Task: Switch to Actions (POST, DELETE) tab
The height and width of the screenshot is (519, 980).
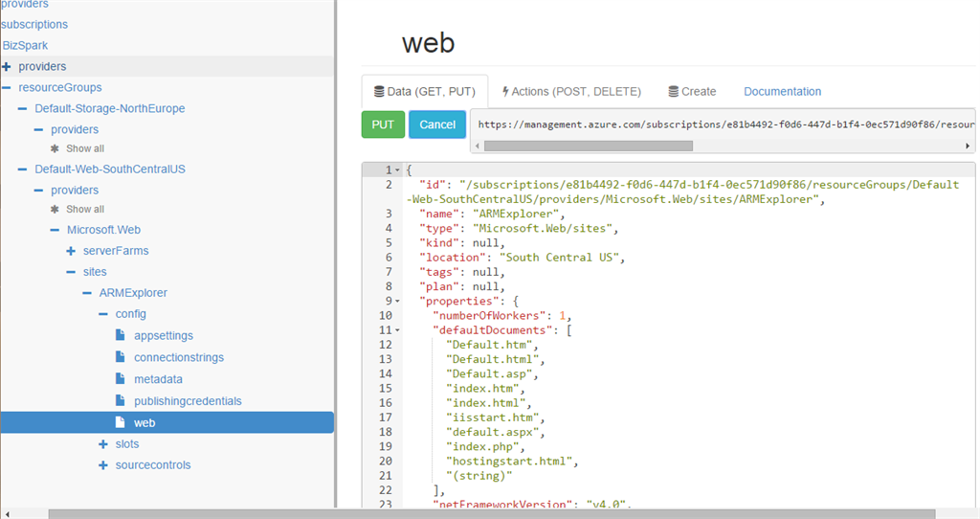Action: pyautogui.click(x=571, y=92)
